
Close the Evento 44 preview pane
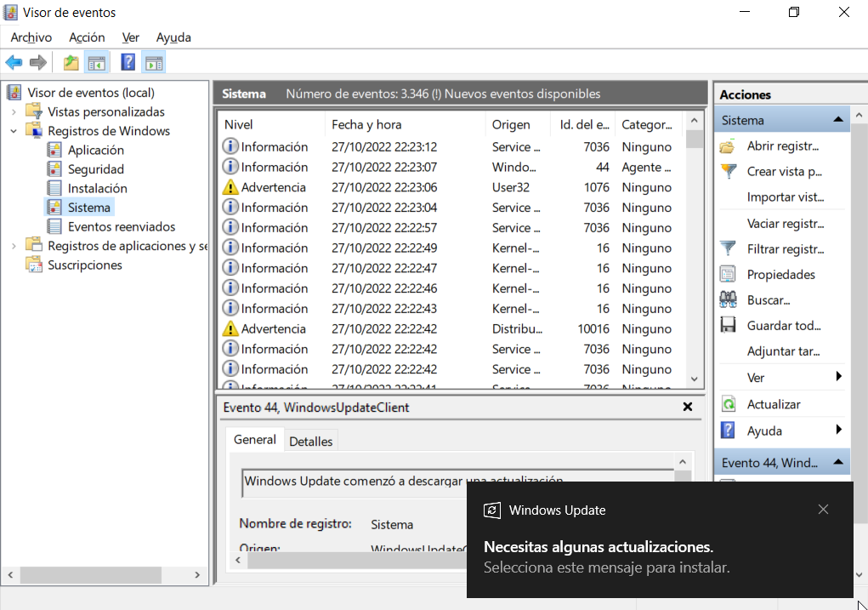click(x=688, y=408)
